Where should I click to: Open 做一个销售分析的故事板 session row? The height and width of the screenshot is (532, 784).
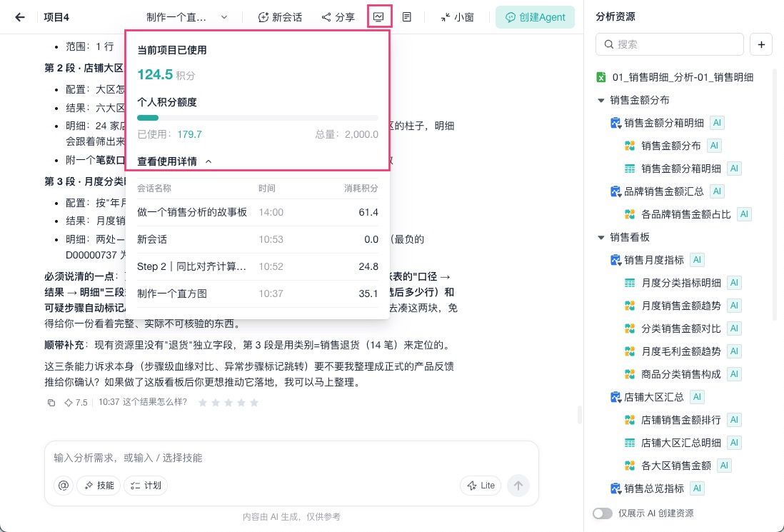pyautogui.click(x=258, y=213)
